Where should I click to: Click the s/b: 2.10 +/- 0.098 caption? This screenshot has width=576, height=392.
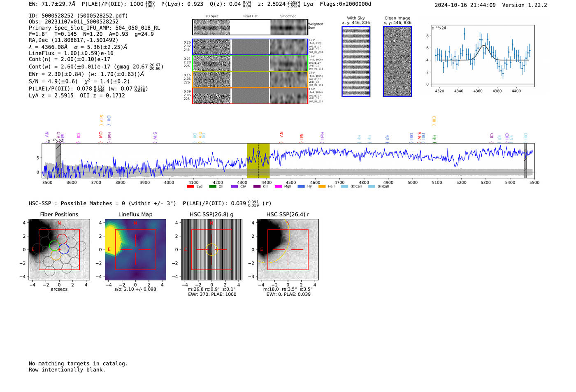click(x=135, y=289)
